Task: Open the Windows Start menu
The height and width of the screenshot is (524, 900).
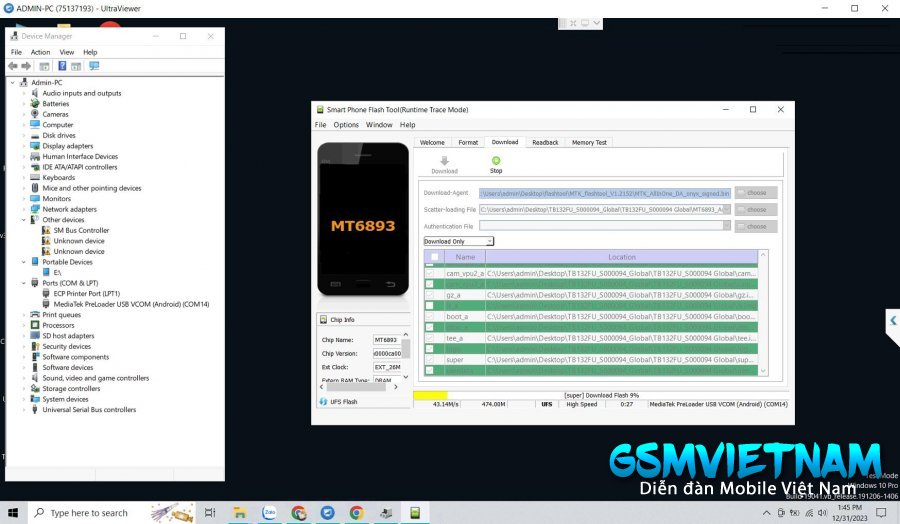Action: [13, 513]
